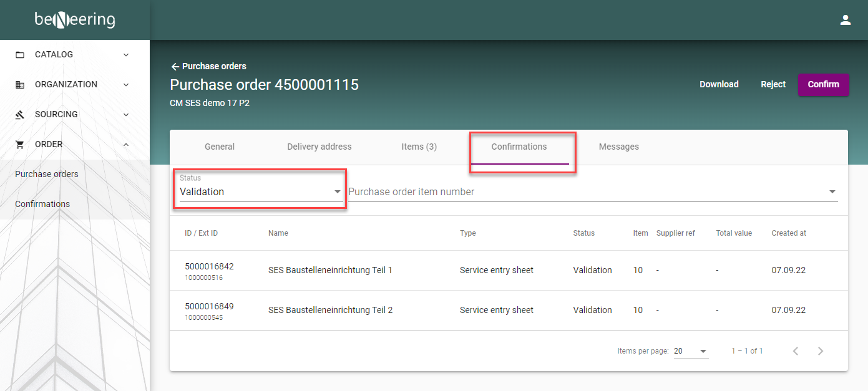This screenshot has width=868, height=391.
Task: Expand the Catalog menu chevron
Action: [x=126, y=55]
